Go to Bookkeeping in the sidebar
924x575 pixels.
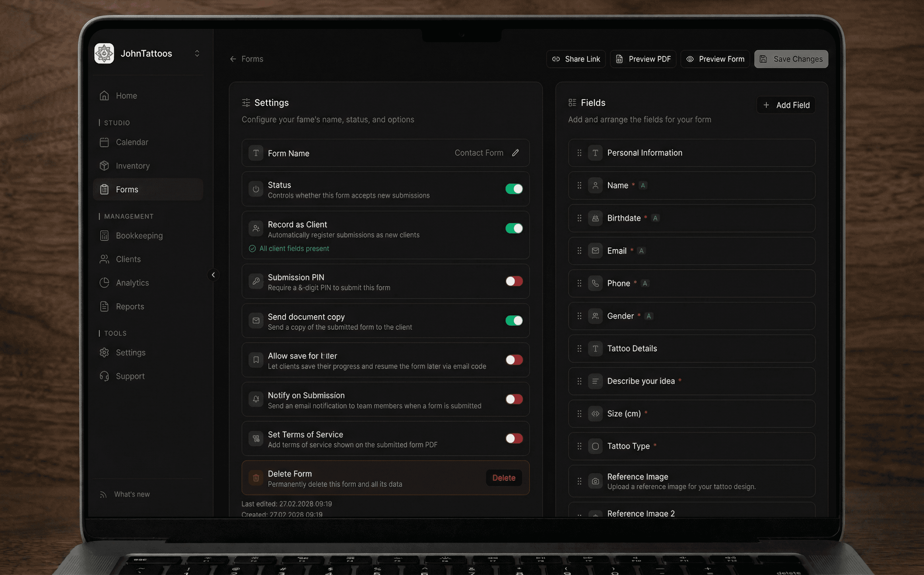pos(139,236)
